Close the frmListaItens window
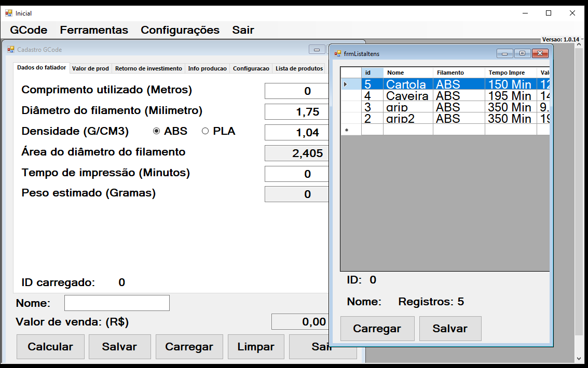Screen dimensions: 588x368 tap(540, 53)
